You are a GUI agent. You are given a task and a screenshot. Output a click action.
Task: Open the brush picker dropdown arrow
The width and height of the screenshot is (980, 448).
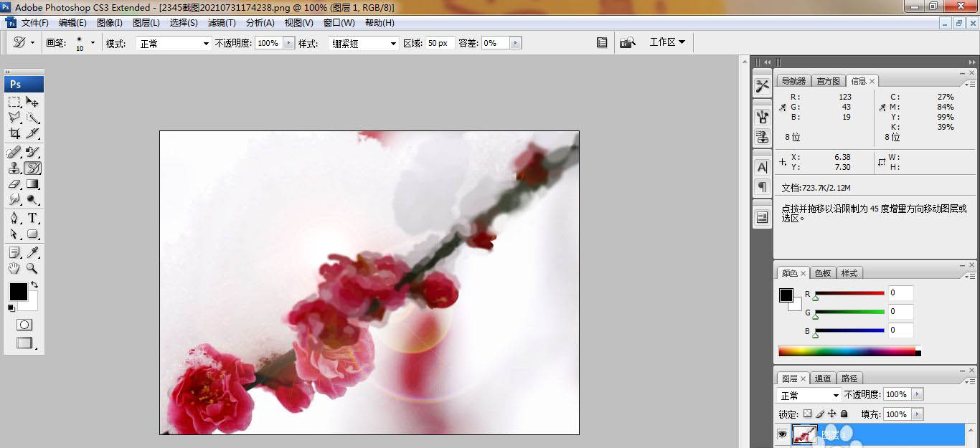(x=93, y=43)
